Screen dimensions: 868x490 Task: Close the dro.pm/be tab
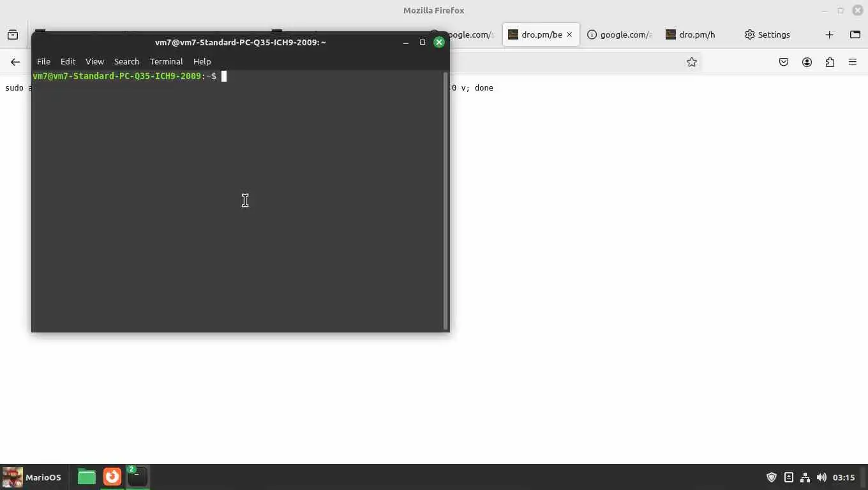pyautogui.click(x=569, y=34)
